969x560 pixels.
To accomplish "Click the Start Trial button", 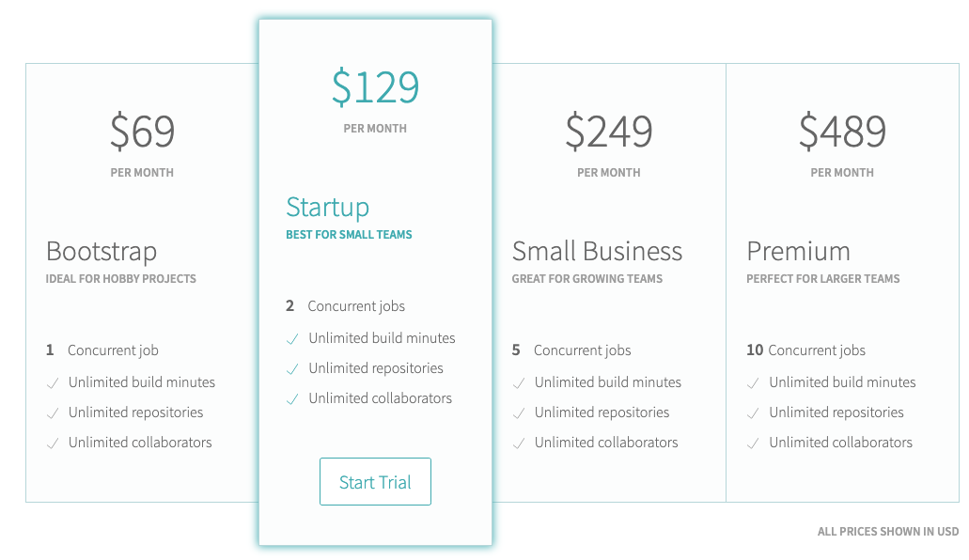I will click(x=375, y=482).
